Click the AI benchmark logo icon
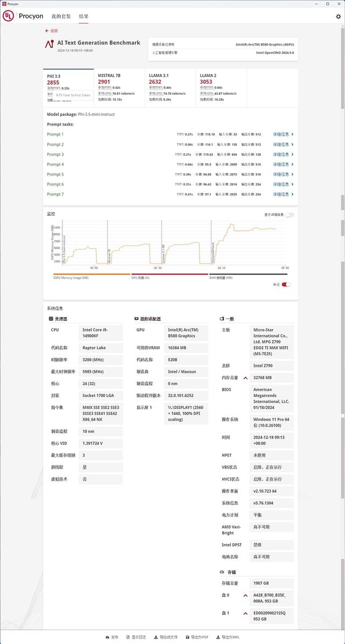The width and height of the screenshot is (345, 644). [49, 44]
